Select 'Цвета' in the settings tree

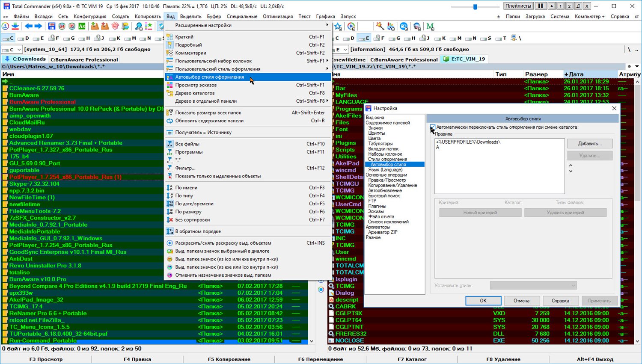pyautogui.click(x=374, y=138)
